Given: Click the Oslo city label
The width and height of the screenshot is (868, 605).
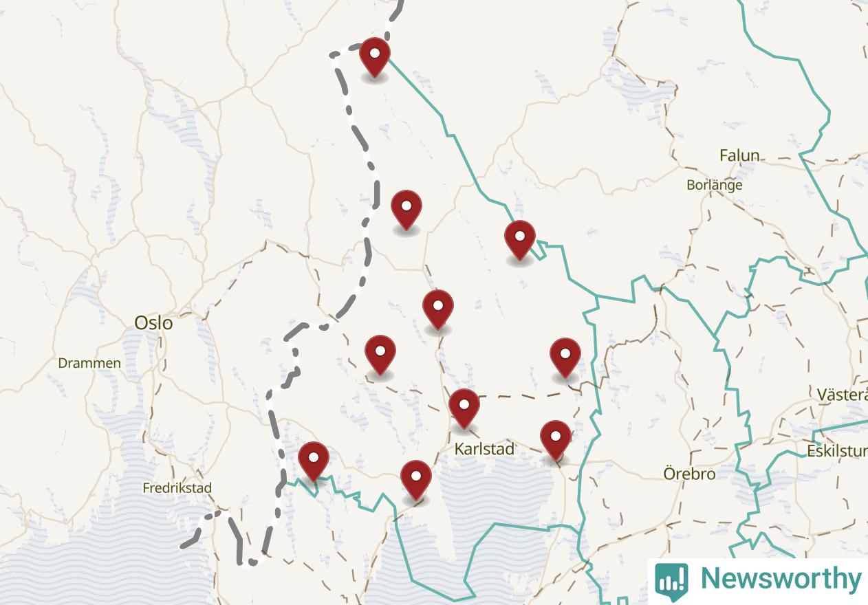Looking at the screenshot, I should pyautogui.click(x=153, y=322).
